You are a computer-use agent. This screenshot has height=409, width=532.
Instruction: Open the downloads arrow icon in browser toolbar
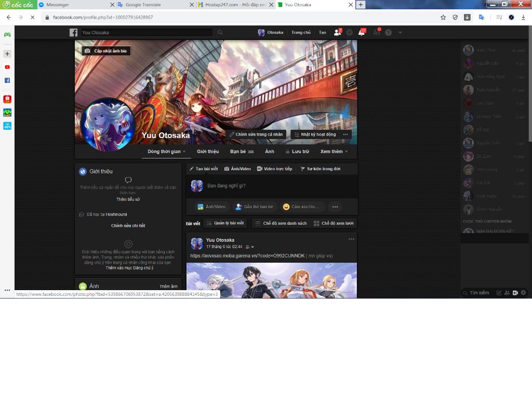[x=524, y=17]
